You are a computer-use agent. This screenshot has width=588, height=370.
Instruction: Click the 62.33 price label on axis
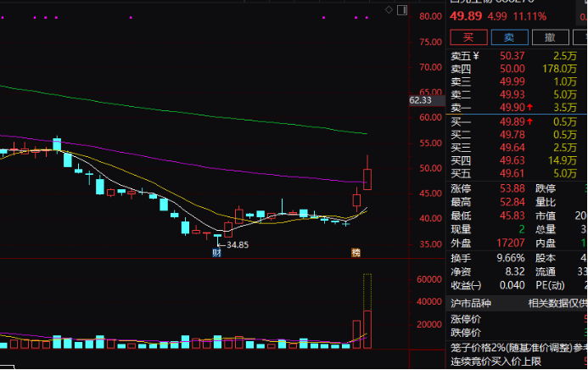[x=420, y=100]
